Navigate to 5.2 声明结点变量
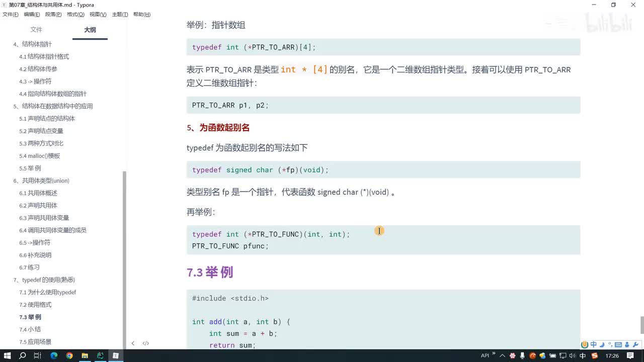 point(41,131)
